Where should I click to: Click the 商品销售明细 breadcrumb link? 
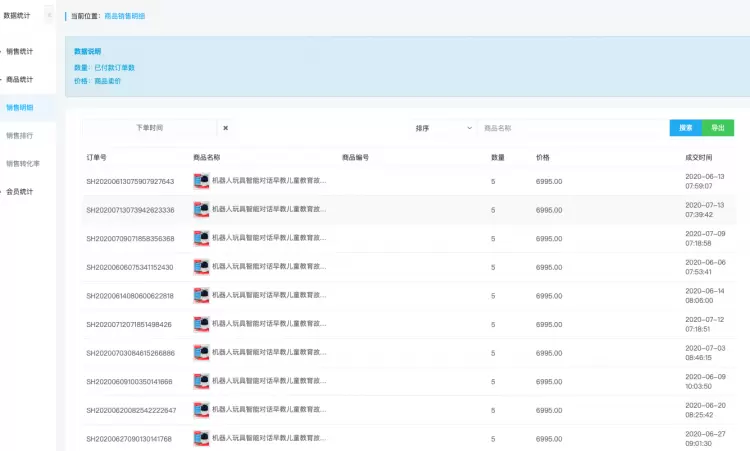(x=124, y=16)
